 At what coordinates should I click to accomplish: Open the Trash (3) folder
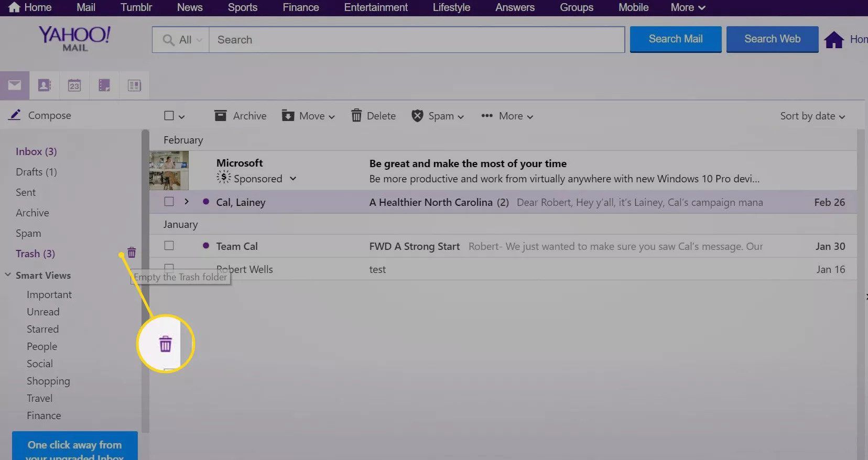pos(35,254)
